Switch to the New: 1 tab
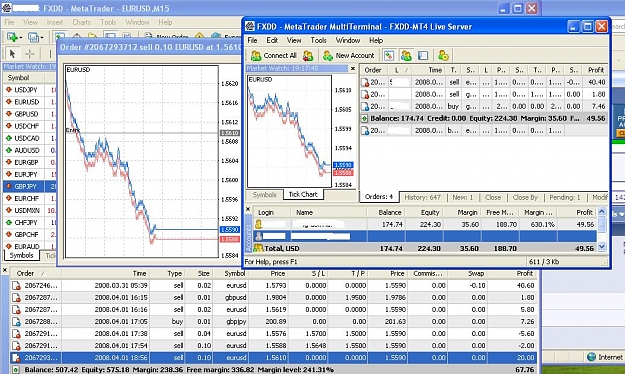 pyautogui.click(x=462, y=197)
